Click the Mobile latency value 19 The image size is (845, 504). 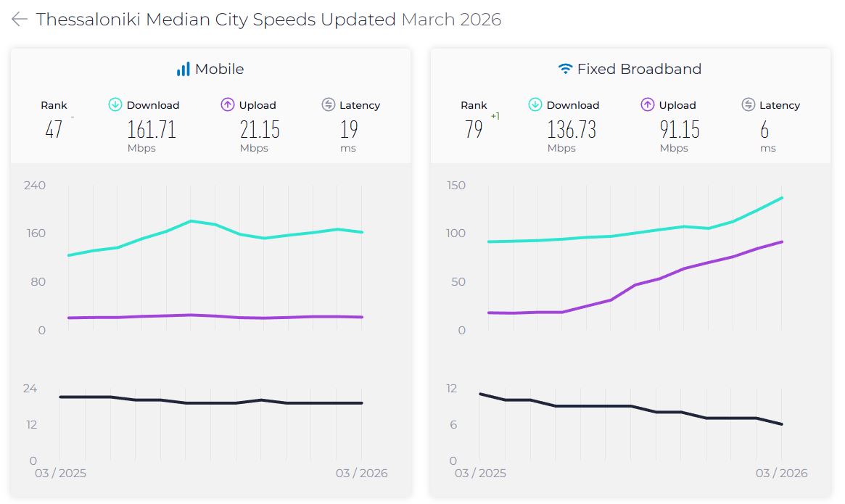349,130
